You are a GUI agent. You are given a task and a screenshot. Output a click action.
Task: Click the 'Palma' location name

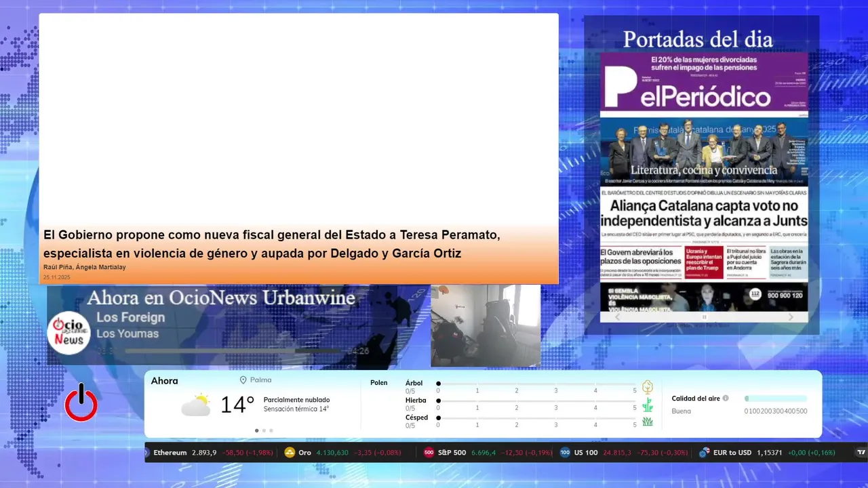260,380
